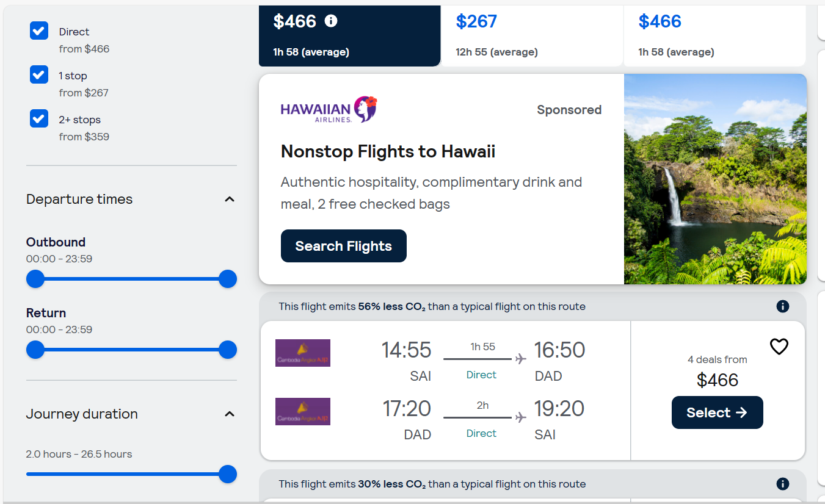Save flight with the heart icon

tap(779, 347)
